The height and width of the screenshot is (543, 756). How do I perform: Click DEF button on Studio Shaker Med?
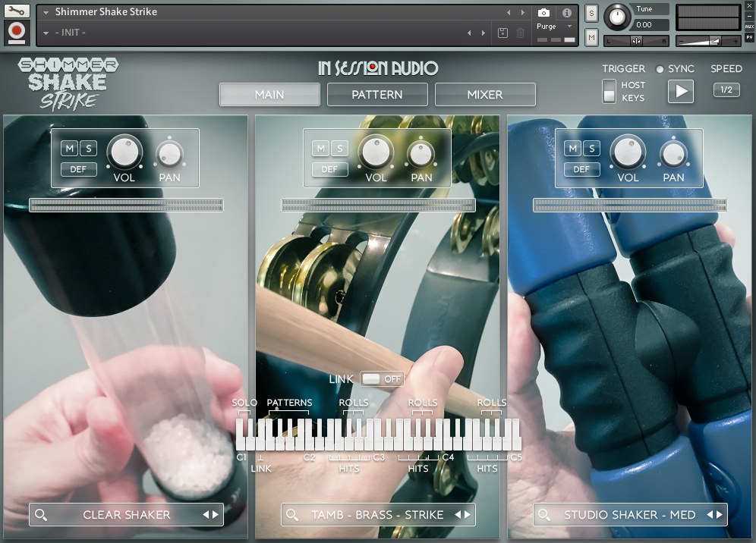[x=581, y=169]
